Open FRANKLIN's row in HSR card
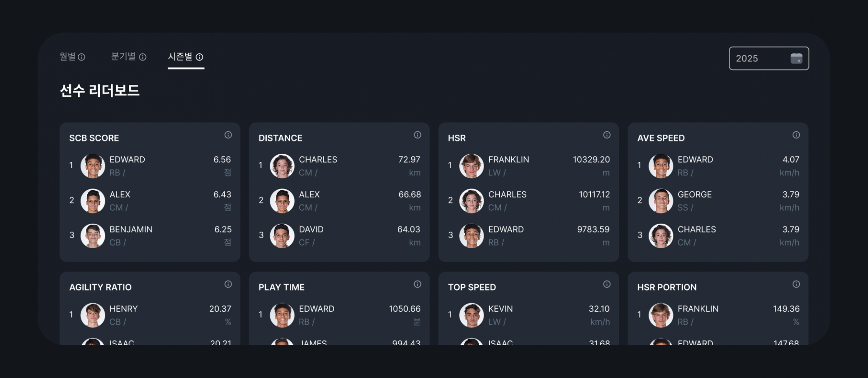Screen dimensions: 868x378 tap(528, 166)
